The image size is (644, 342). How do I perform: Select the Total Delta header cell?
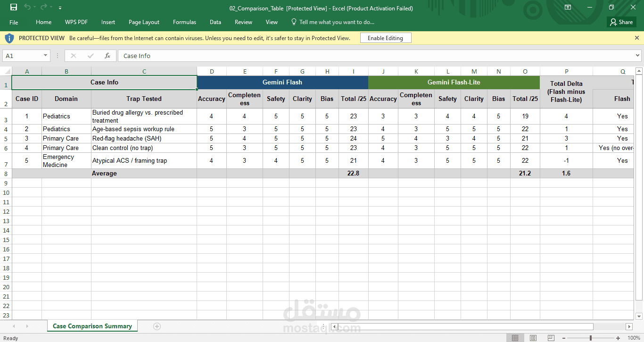(x=566, y=92)
